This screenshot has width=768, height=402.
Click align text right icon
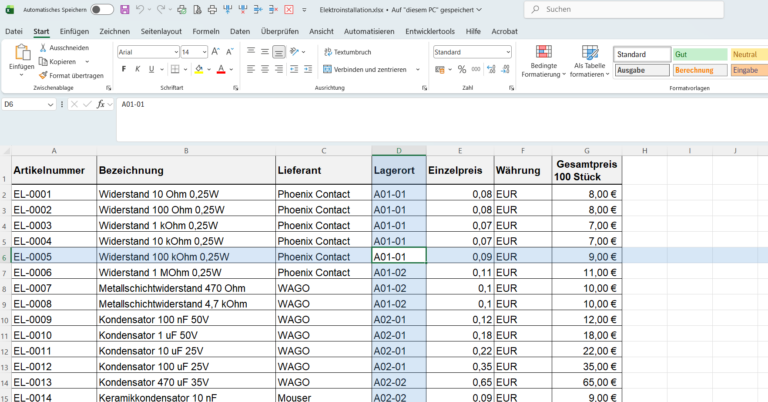click(279, 69)
